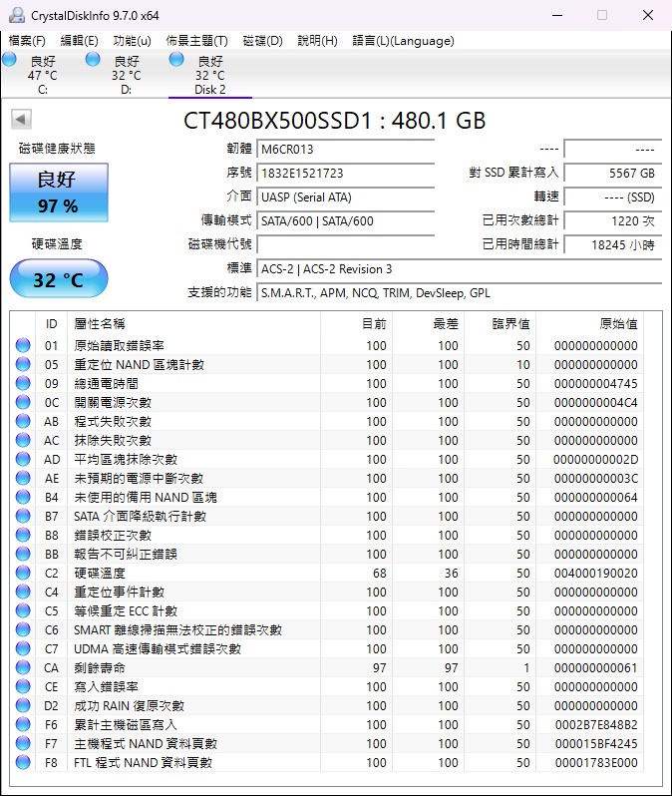Click status circle for attribute F8
The height and width of the screenshot is (796, 672).
[23, 762]
